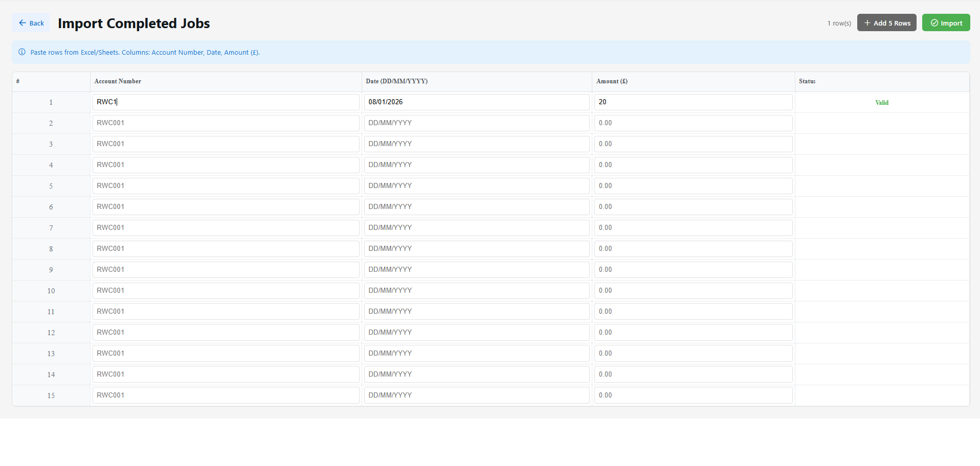The height and width of the screenshot is (466, 980).
Task: Select the row 3 Amount input
Action: coord(694,144)
